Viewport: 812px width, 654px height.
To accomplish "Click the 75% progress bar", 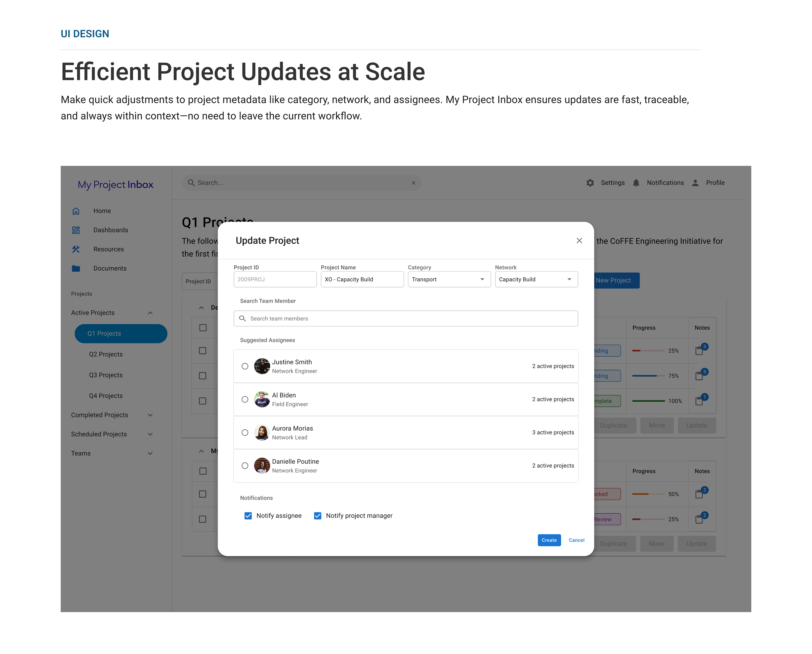I will coord(649,376).
